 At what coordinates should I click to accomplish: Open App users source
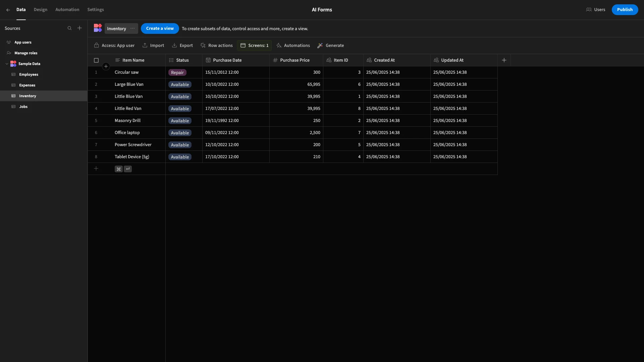tap(44, 42)
